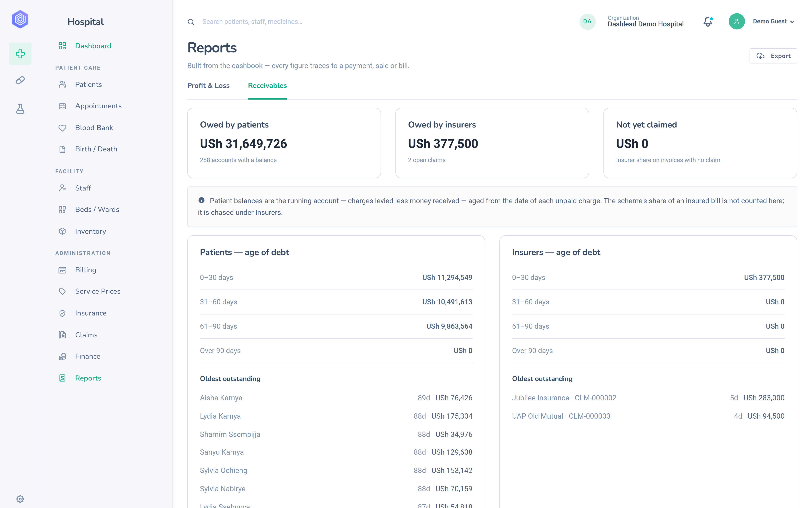Select Jubilee Insurance CLM-000002 row
Screen dimensions: 812x508
point(648,398)
